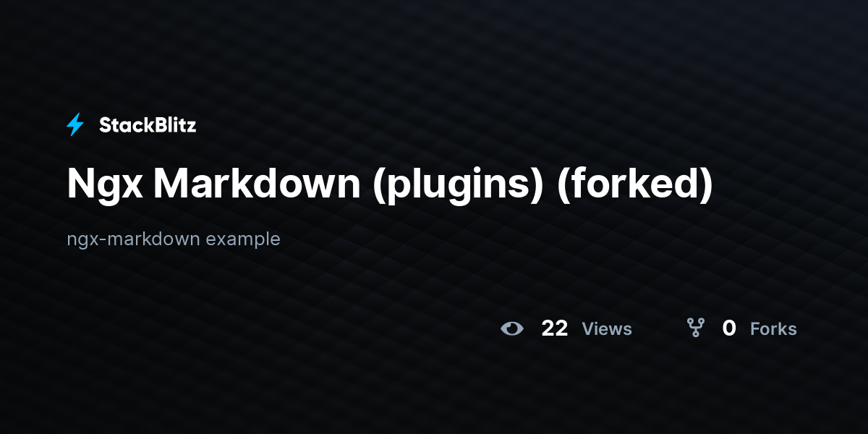Image resolution: width=868 pixels, height=434 pixels.
Task: Click the (forked) part of the title
Action: click(635, 185)
